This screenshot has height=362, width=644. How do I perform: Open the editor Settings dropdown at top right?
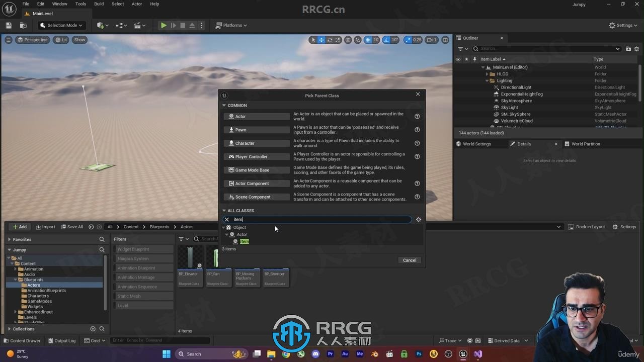[x=623, y=25]
